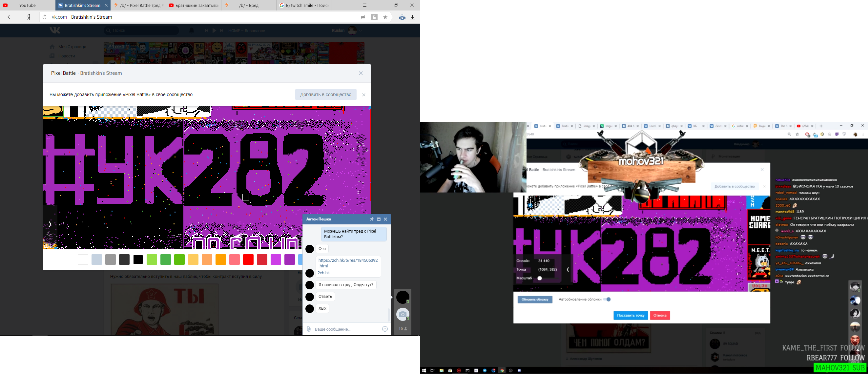Pick the bright red color swatch
Image resolution: width=868 pixels, height=374 pixels.
point(248,260)
